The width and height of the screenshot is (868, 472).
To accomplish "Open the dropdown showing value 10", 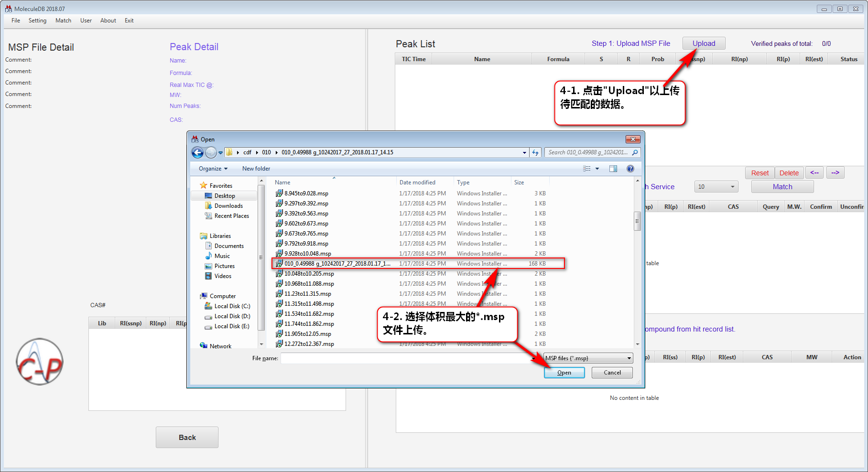I will [x=716, y=187].
